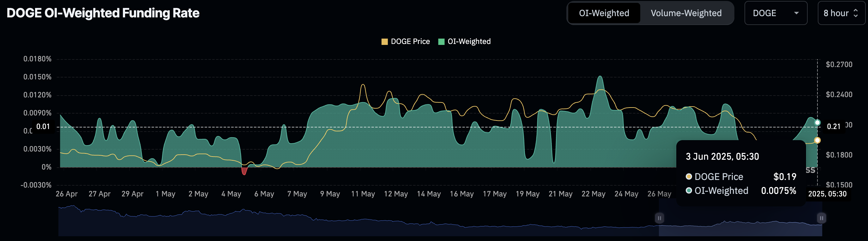The width and height of the screenshot is (868, 241).
Task: Click the 9 May date label
Action: click(330, 194)
